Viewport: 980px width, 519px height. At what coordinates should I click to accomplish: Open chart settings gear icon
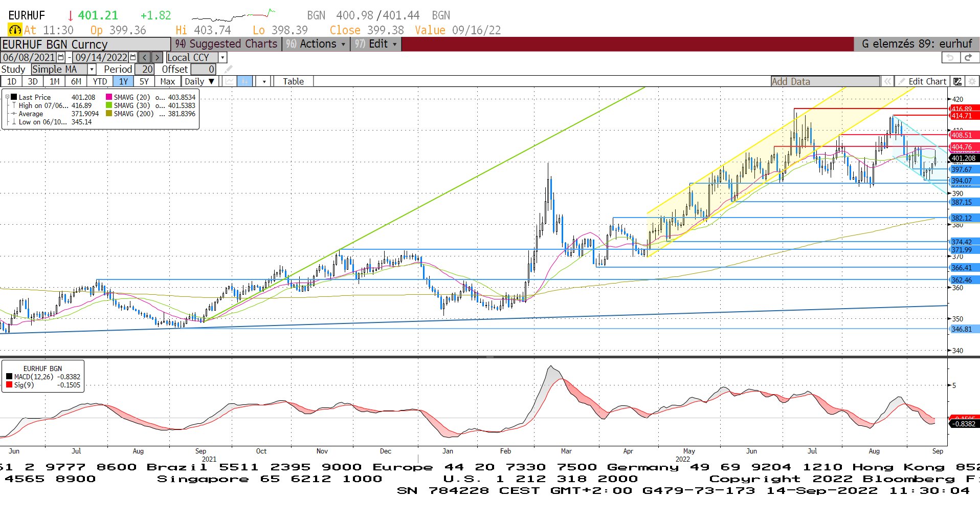(972, 81)
